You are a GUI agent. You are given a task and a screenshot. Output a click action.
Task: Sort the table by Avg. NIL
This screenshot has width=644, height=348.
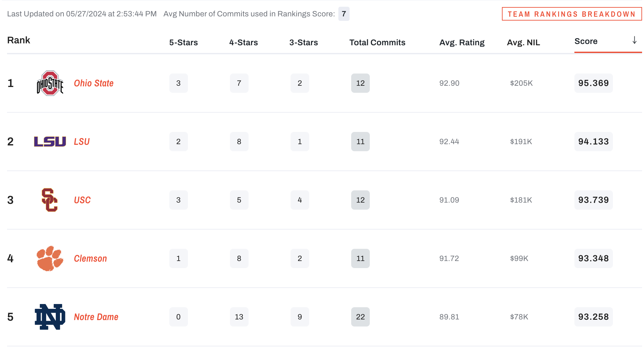tap(523, 42)
